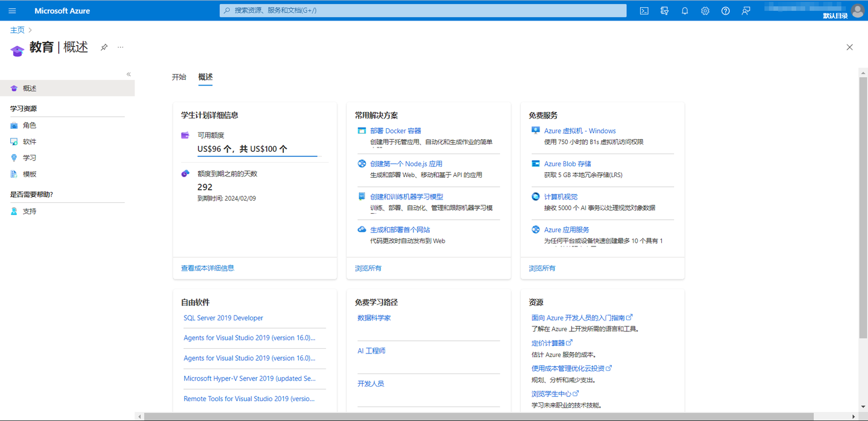Open 浏览学生中心 link
The image size is (868, 421).
pyautogui.click(x=555, y=394)
